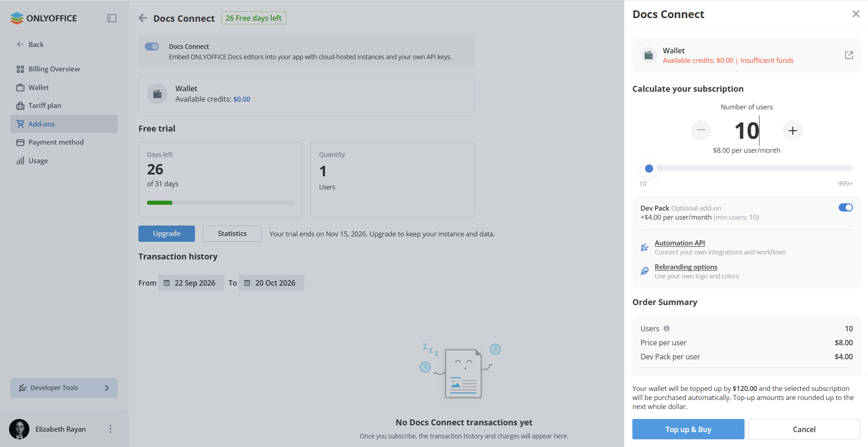The width and height of the screenshot is (868, 447).
Task: Click the users slider handle
Action: click(649, 168)
